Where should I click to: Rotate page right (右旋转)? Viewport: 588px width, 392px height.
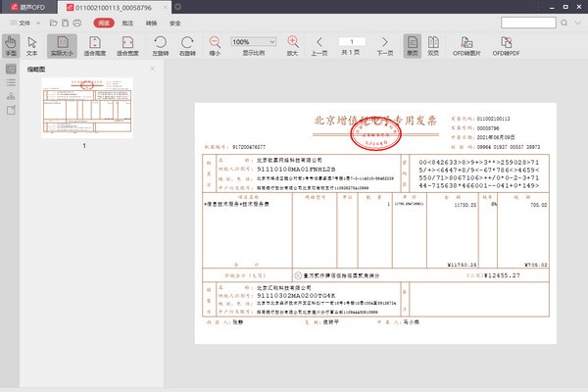point(189,46)
